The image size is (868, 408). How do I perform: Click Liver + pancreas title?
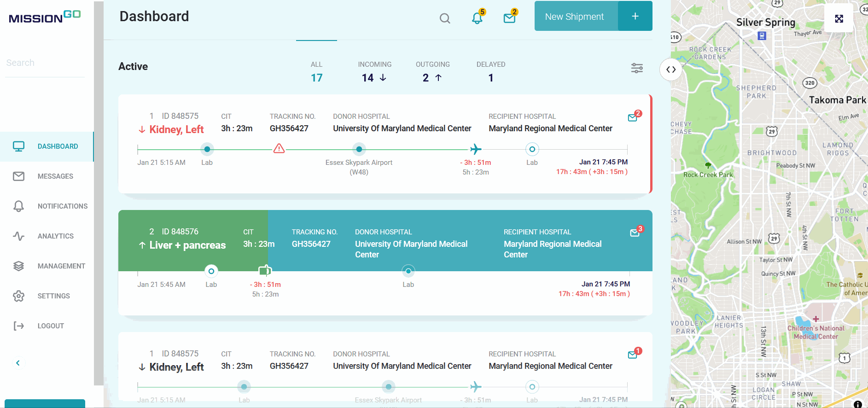[187, 245]
